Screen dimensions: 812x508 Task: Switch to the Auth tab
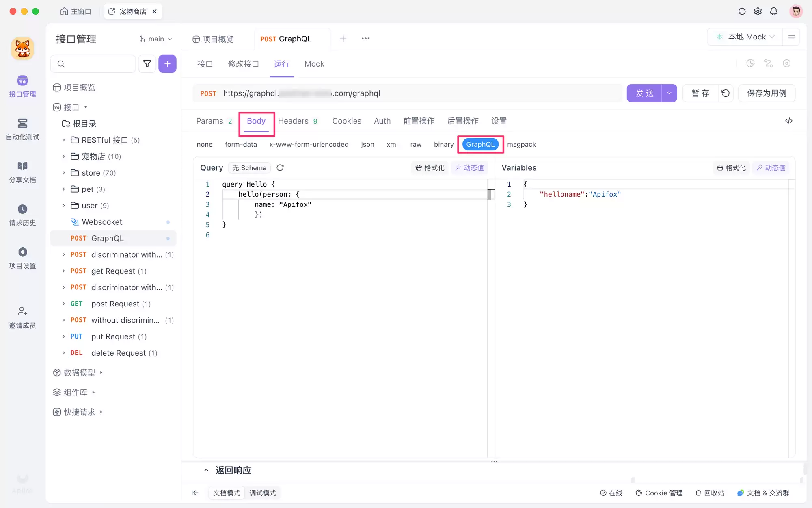[x=382, y=121]
